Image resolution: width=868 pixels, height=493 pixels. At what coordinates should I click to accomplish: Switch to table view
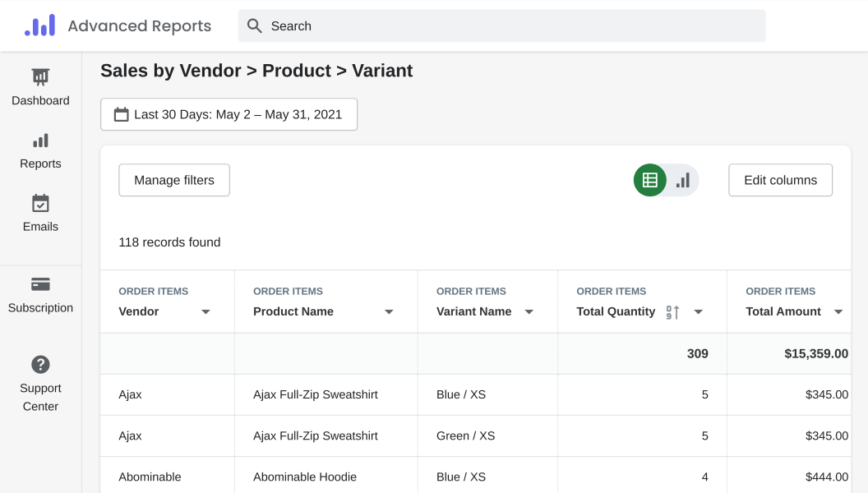pos(650,180)
